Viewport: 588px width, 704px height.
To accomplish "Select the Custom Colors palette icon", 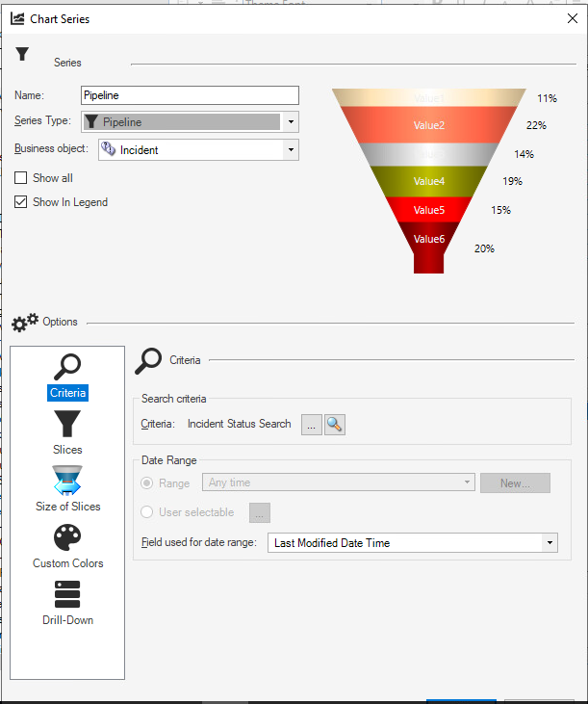I will (67, 537).
